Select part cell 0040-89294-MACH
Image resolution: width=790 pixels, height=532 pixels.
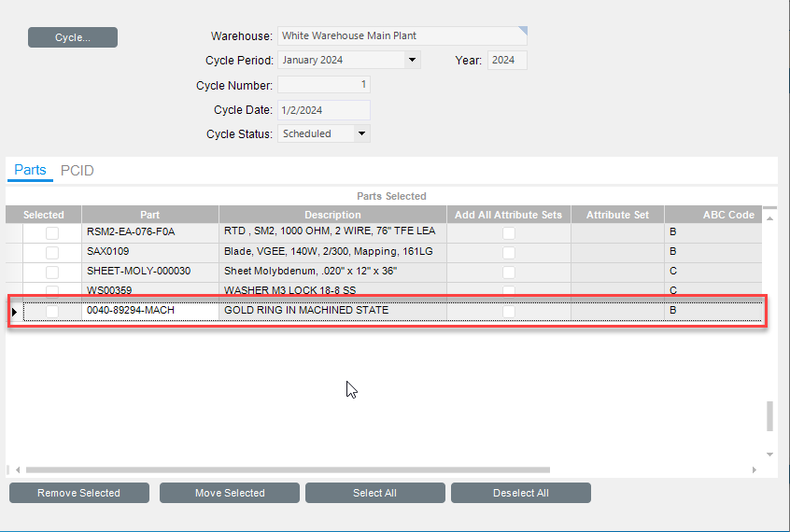[150, 312]
